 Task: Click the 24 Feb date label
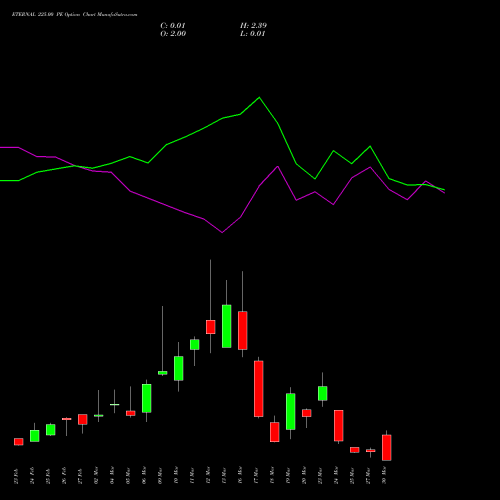[32, 476]
